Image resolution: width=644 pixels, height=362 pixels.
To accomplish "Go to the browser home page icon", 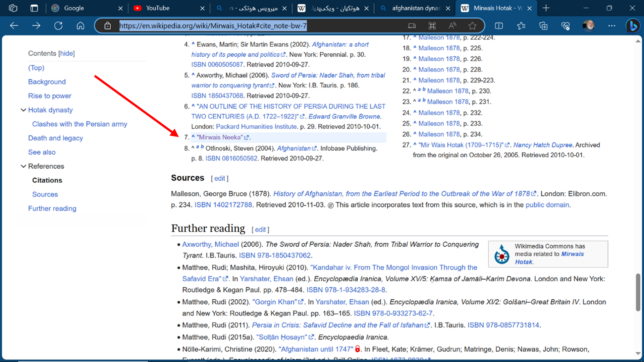I will click(80, 26).
